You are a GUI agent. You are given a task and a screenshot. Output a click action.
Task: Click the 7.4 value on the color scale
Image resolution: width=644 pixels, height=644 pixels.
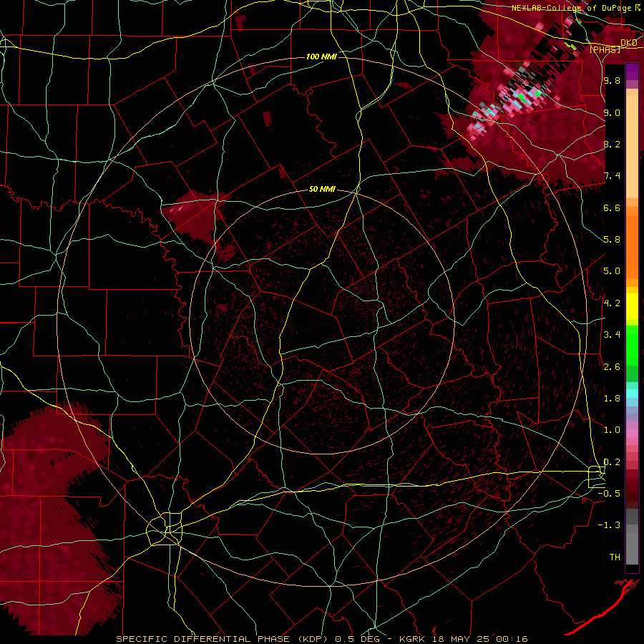point(612,176)
